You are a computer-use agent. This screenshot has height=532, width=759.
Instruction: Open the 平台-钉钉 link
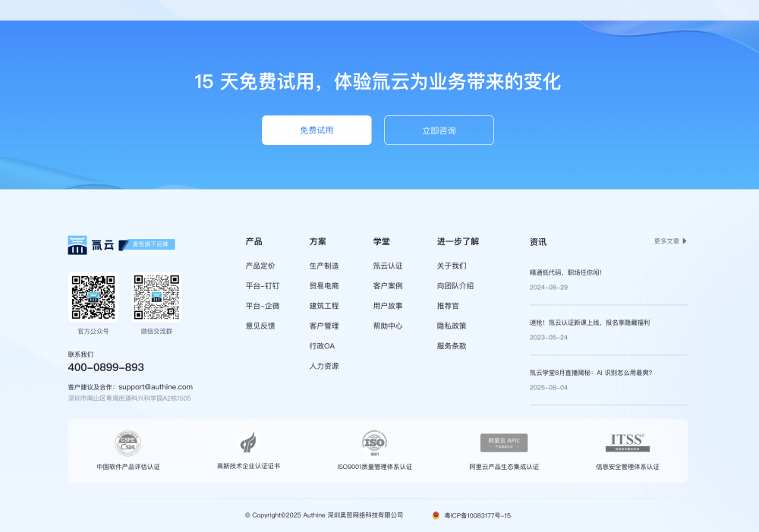(263, 286)
